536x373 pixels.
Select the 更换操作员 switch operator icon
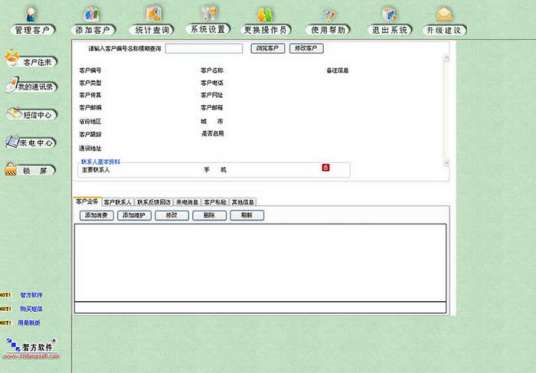(x=266, y=21)
